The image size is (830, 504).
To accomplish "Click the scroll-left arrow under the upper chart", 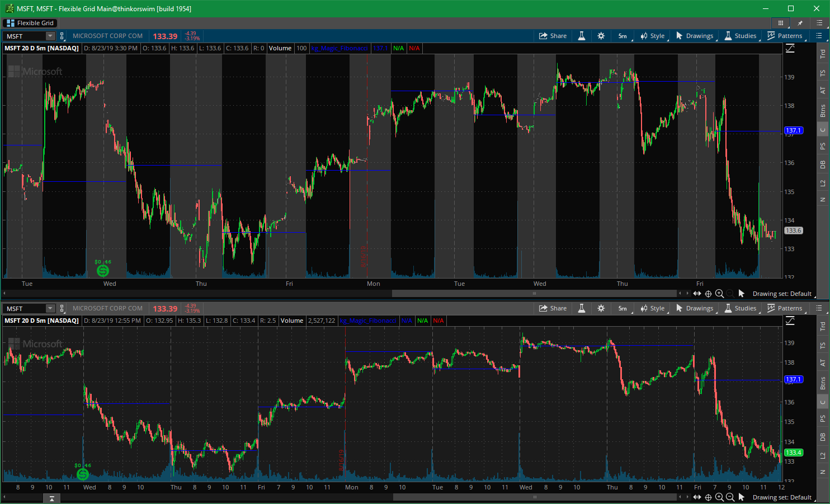I will pyautogui.click(x=680, y=293).
